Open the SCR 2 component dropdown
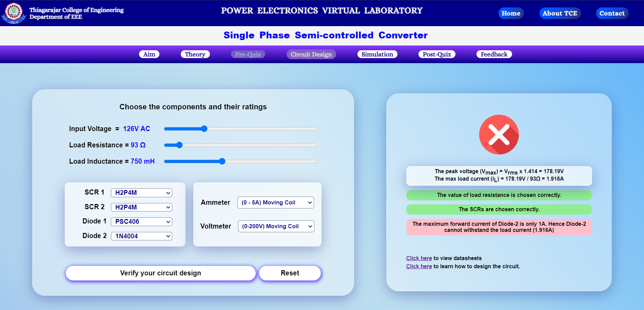 click(x=141, y=207)
